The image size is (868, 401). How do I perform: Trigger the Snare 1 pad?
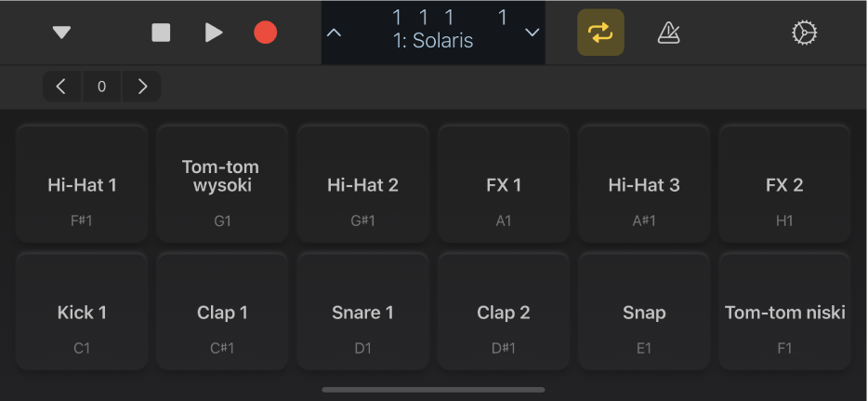point(362,312)
